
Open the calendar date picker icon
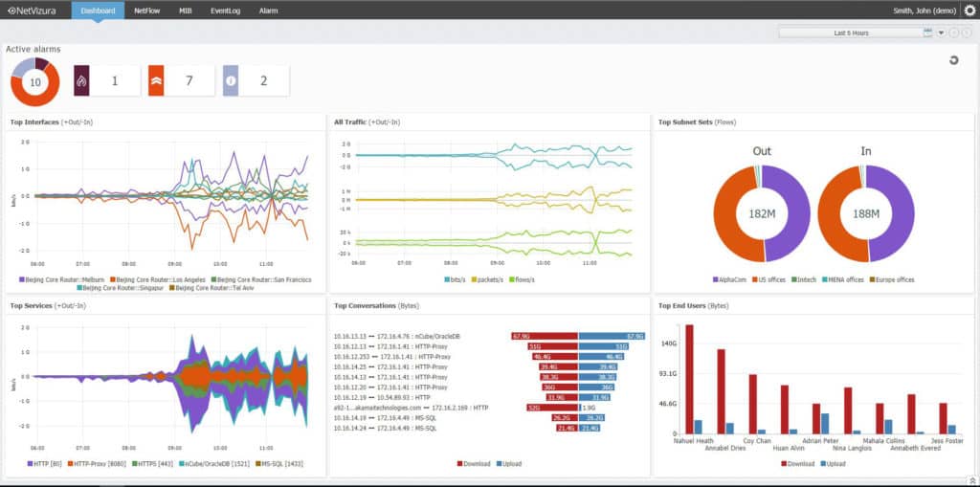927,33
